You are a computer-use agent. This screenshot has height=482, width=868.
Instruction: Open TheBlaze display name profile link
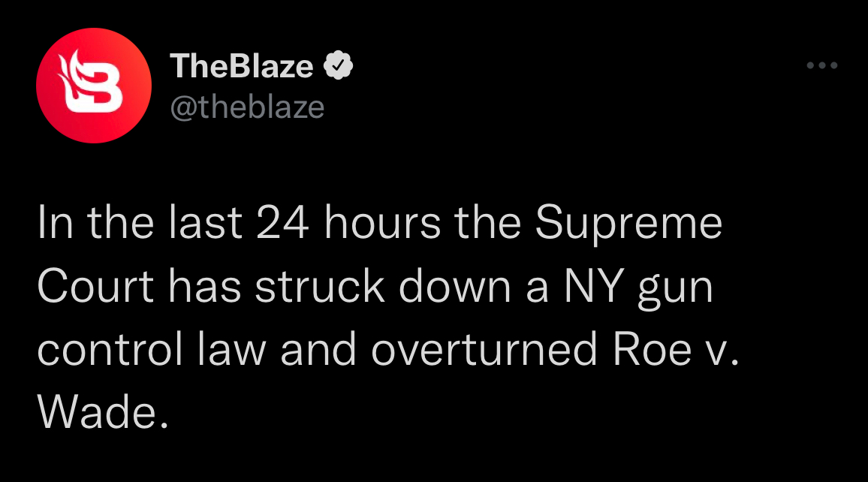click(x=241, y=66)
